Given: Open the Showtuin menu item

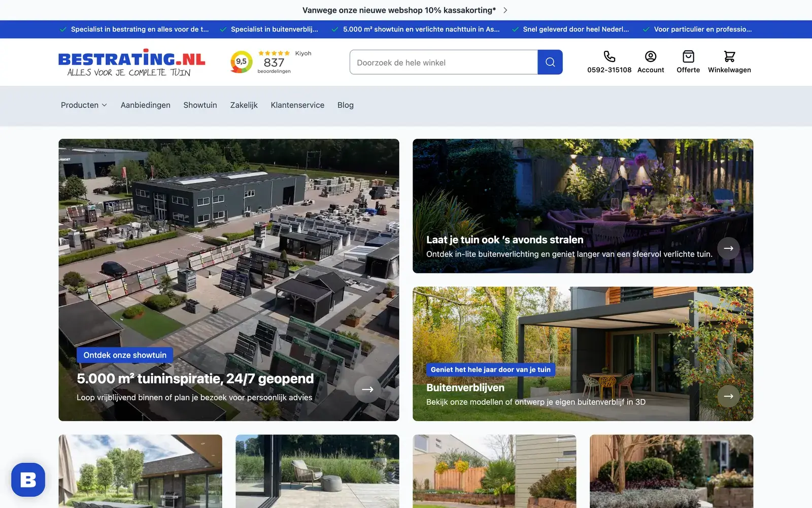Looking at the screenshot, I should [200, 105].
